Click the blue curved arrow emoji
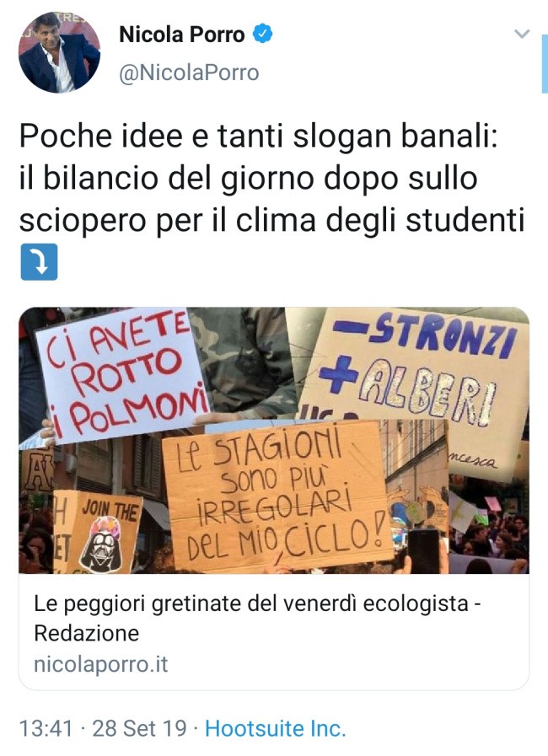The image size is (548, 756). 39,262
